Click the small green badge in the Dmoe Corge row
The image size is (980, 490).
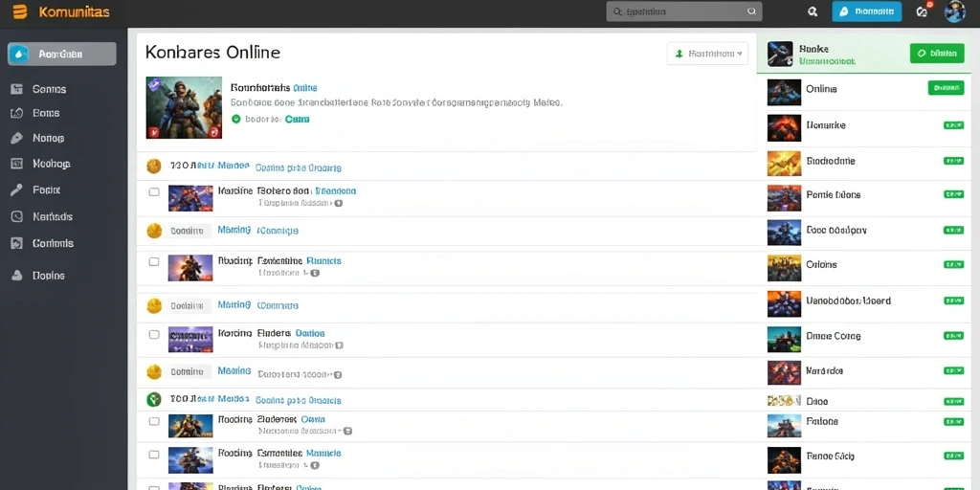pyautogui.click(x=953, y=336)
